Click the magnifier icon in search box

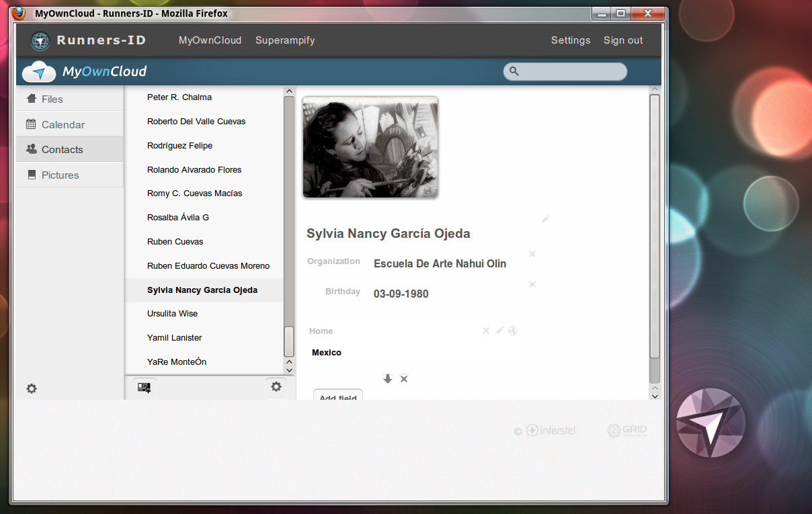[514, 71]
